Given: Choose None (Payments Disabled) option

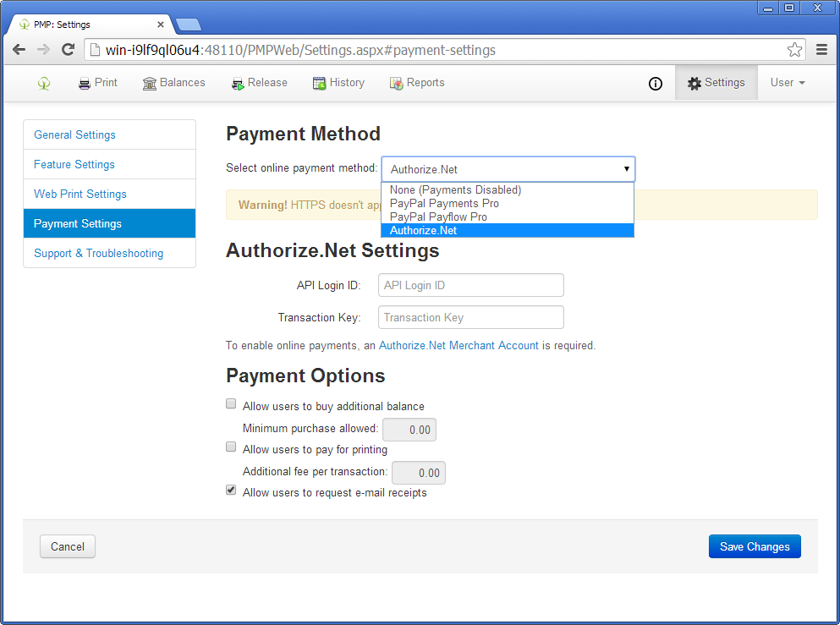Looking at the screenshot, I should (508, 189).
